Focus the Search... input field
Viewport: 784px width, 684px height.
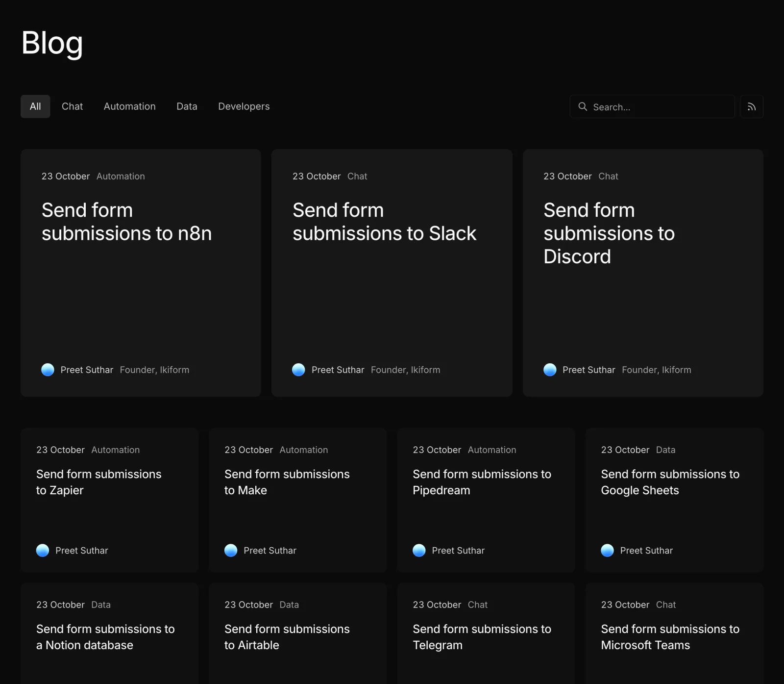(652, 106)
